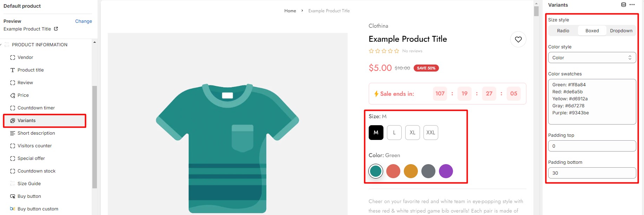The image size is (644, 215).
Task: Pick the purple color swatch
Action: point(446,171)
